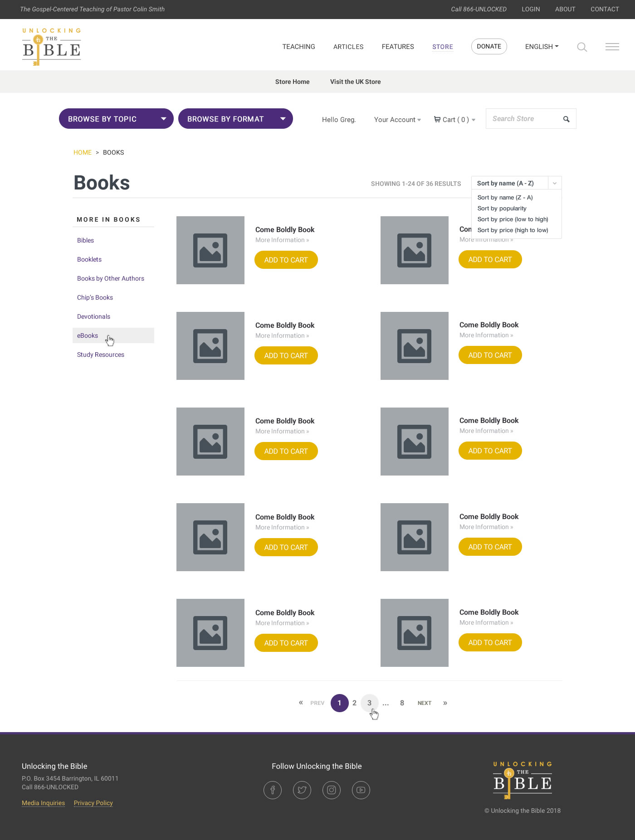
Task: Go to first page double-arrow icon
Action: click(x=301, y=703)
